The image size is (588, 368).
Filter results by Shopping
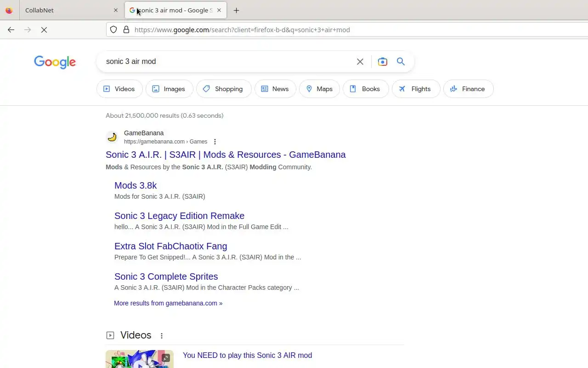coord(223,89)
